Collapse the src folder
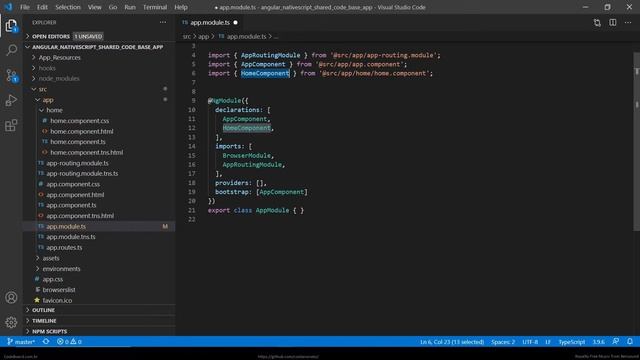This screenshot has width=640, height=360. coord(99,89)
